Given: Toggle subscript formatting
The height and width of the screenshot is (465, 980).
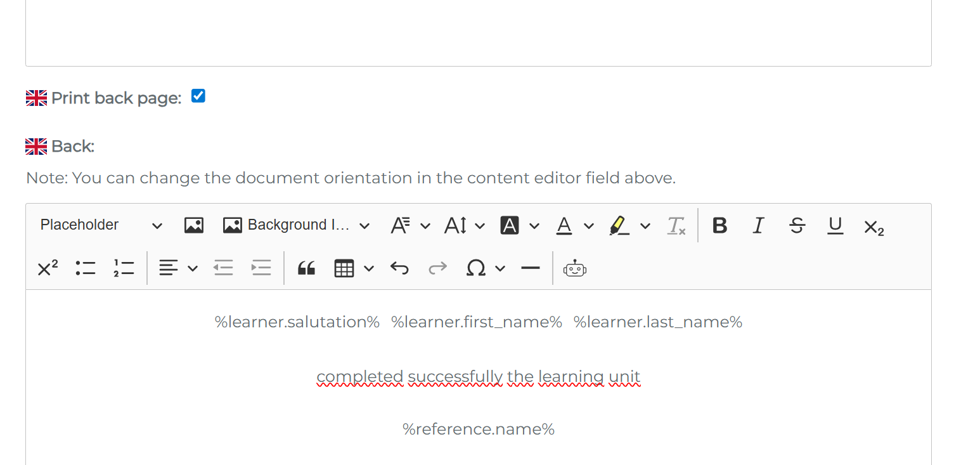Looking at the screenshot, I should coord(874,226).
